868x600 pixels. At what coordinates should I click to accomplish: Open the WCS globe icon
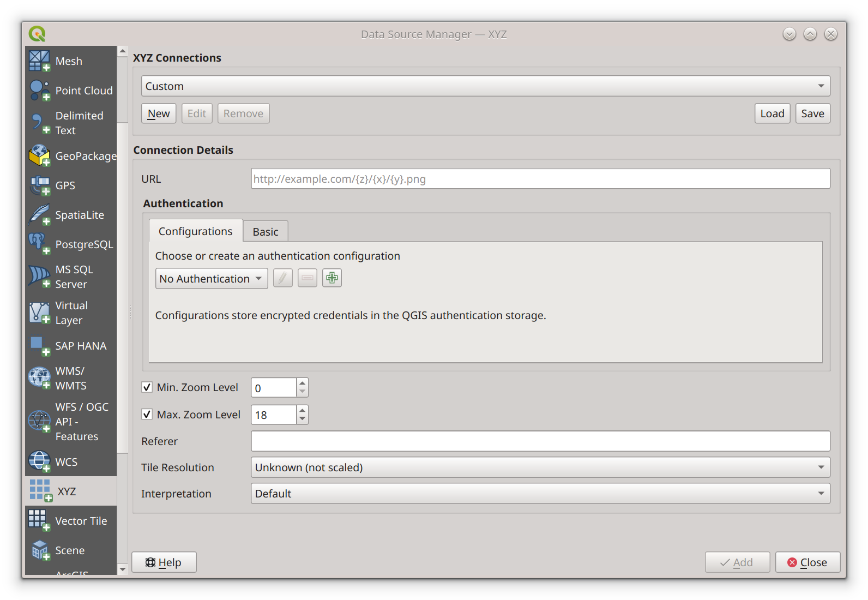[x=39, y=462]
